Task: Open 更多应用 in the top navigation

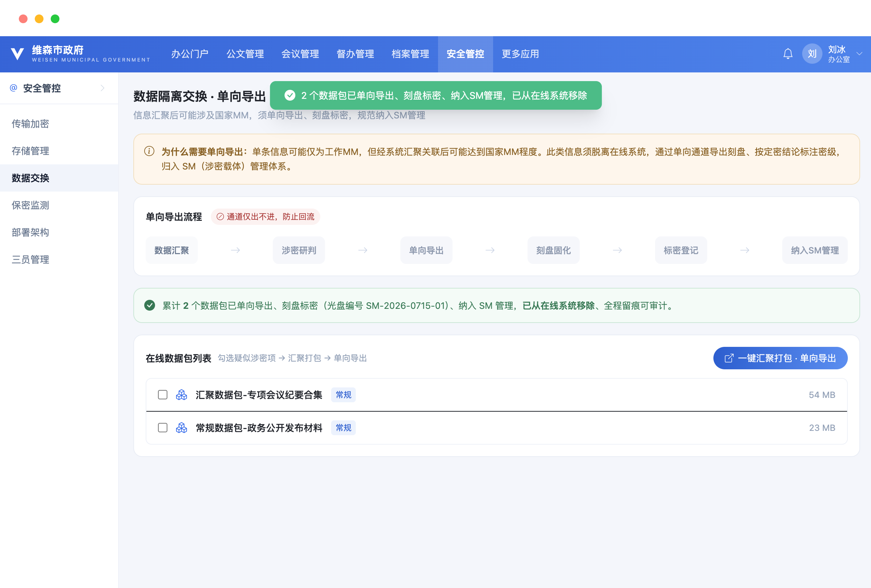Action: [x=520, y=54]
